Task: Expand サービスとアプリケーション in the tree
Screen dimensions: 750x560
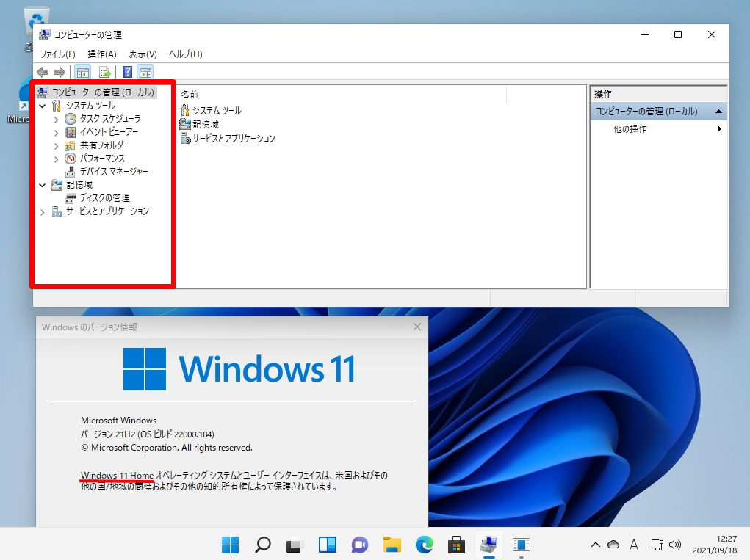Action: pyautogui.click(x=43, y=211)
